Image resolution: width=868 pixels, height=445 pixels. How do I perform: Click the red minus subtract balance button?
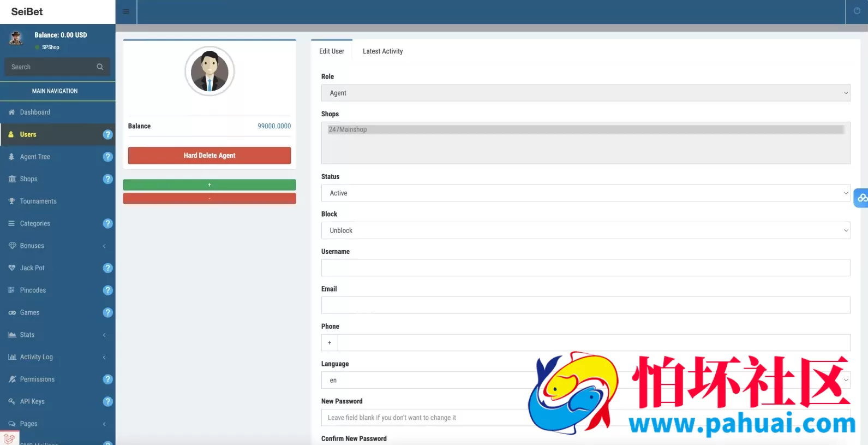(x=209, y=199)
